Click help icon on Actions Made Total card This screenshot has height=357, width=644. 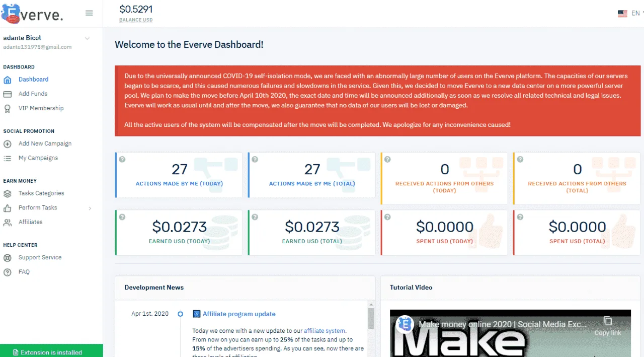point(255,159)
